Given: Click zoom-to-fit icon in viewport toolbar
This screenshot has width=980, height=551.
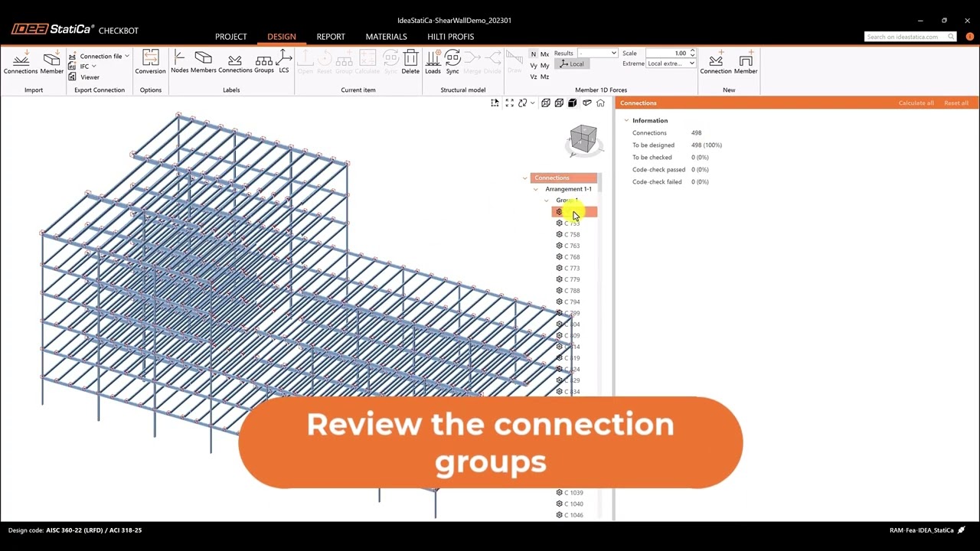Looking at the screenshot, I should [x=509, y=103].
